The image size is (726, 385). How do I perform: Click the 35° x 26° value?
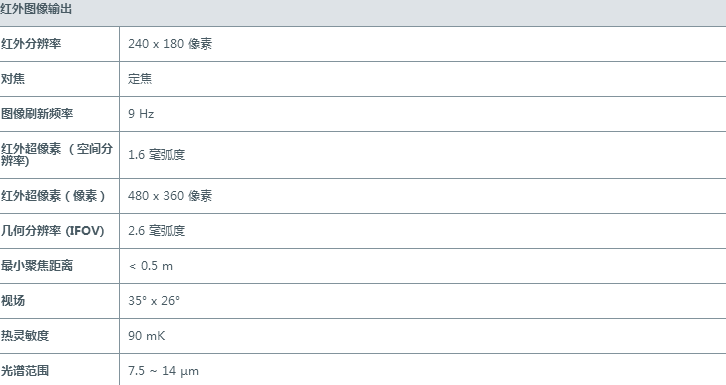(154, 301)
